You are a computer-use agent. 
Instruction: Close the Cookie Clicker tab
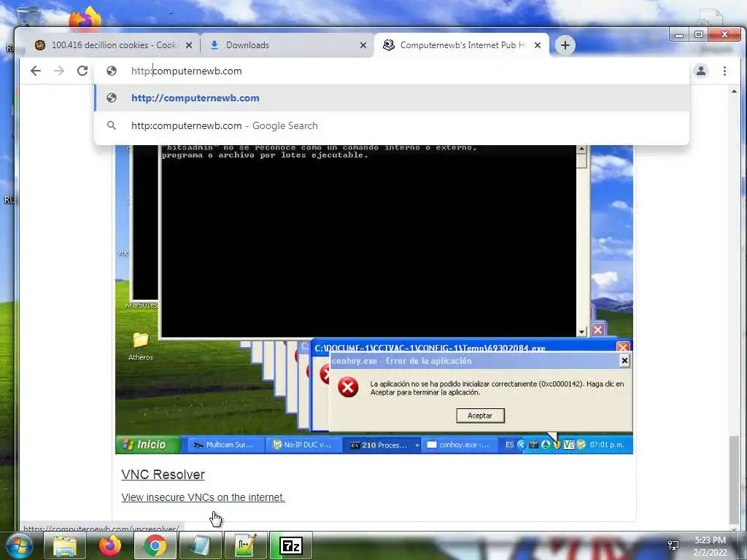[x=189, y=45]
